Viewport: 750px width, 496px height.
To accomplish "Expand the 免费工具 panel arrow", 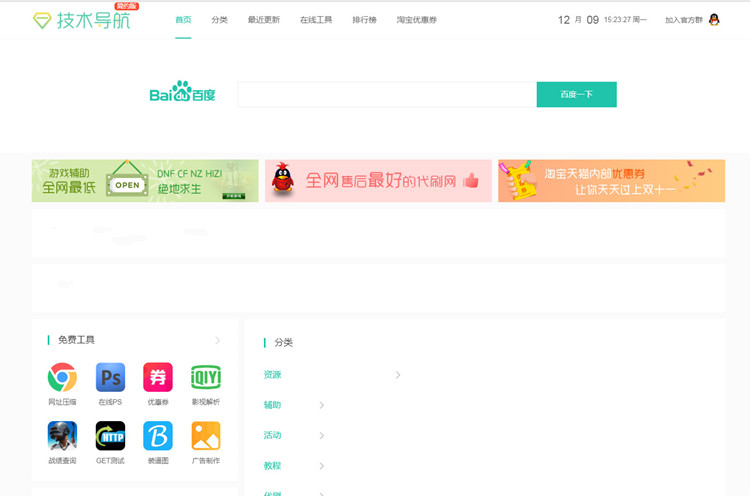I will click(218, 340).
